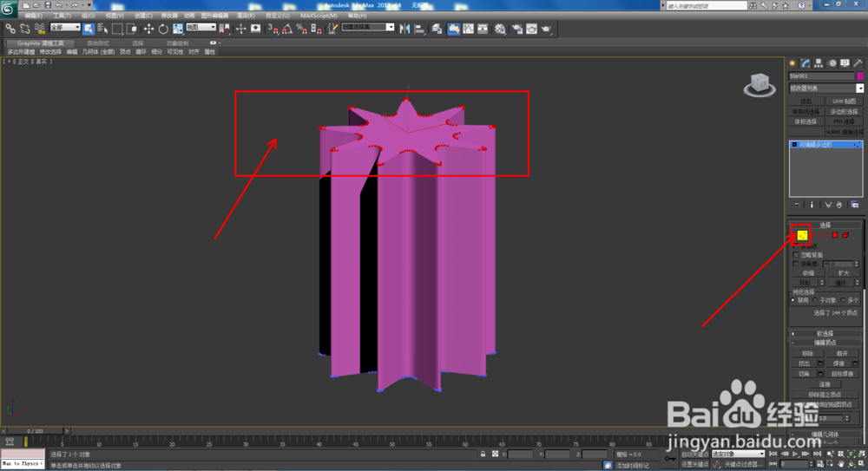Switch to the Create command panel

(x=792, y=63)
